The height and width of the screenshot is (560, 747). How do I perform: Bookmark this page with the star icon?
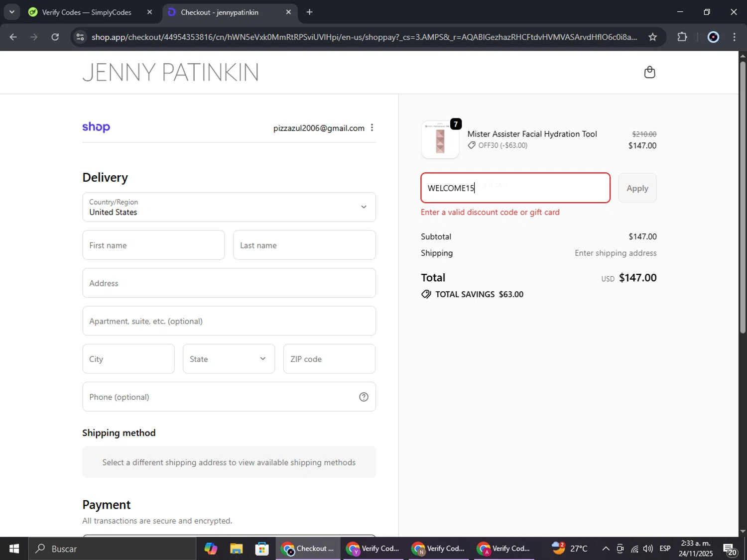tap(653, 37)
